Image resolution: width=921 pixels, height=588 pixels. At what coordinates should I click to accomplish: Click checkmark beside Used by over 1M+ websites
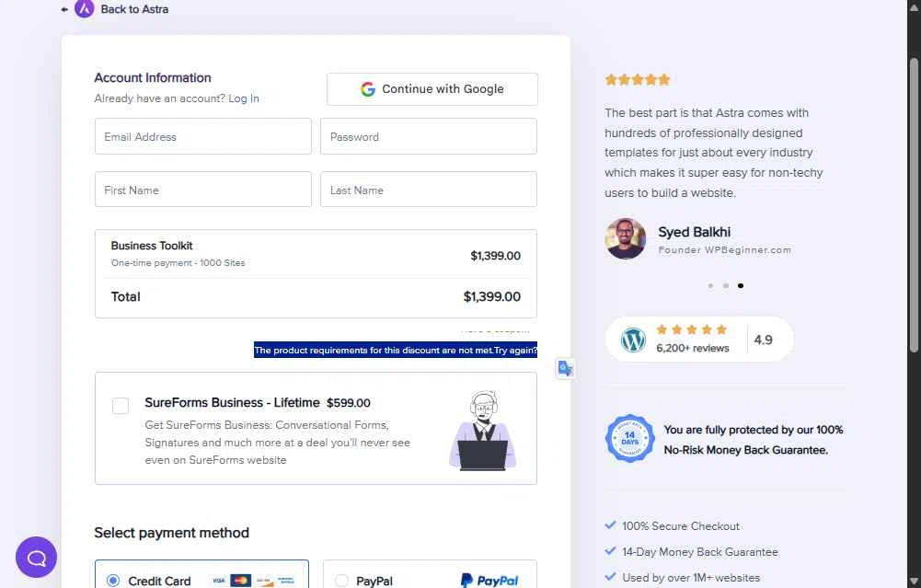pos(610,577)
